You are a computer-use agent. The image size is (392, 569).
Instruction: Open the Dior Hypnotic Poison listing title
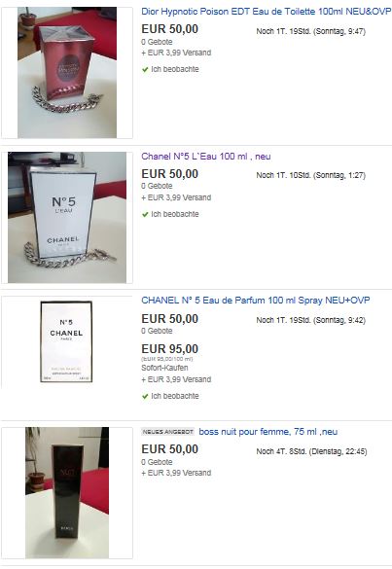[x=267, y=12]
